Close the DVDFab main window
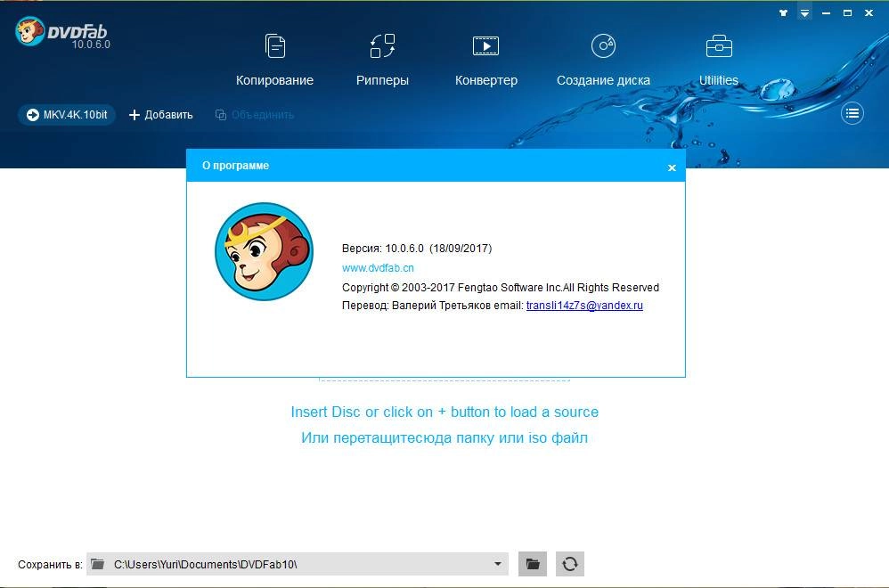 point(869,13)
